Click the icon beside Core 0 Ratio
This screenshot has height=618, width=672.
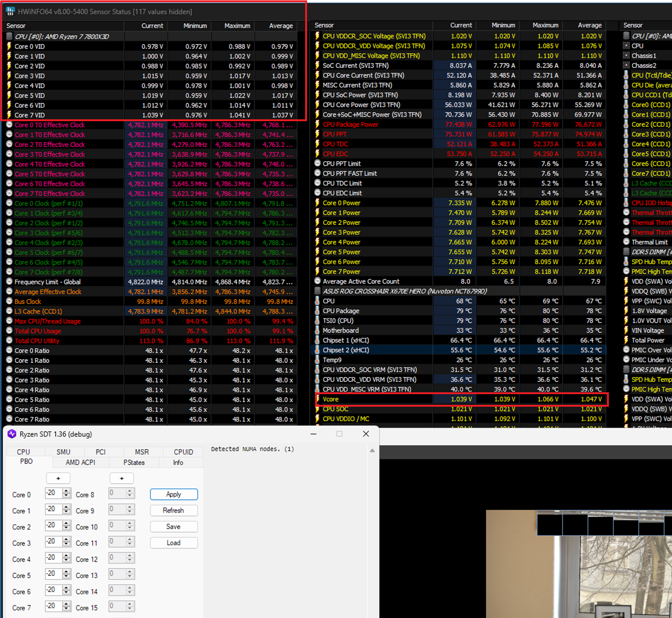(x=9, y=350)
